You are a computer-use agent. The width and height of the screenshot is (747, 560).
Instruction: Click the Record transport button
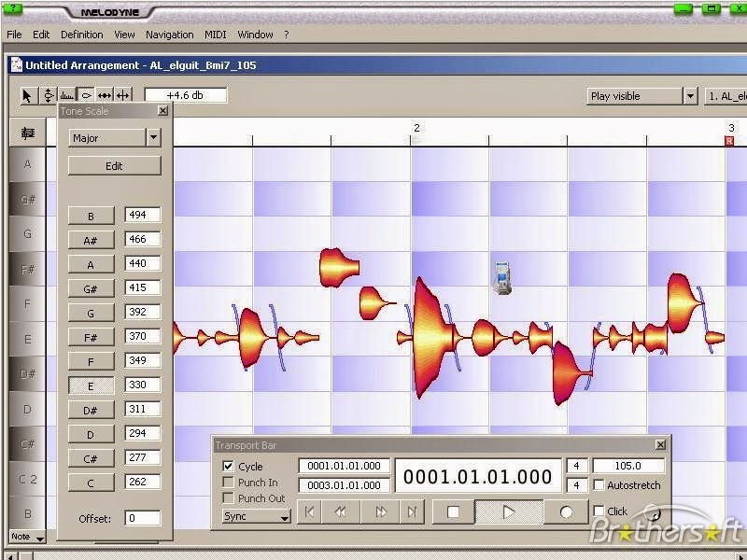point(566,511)
